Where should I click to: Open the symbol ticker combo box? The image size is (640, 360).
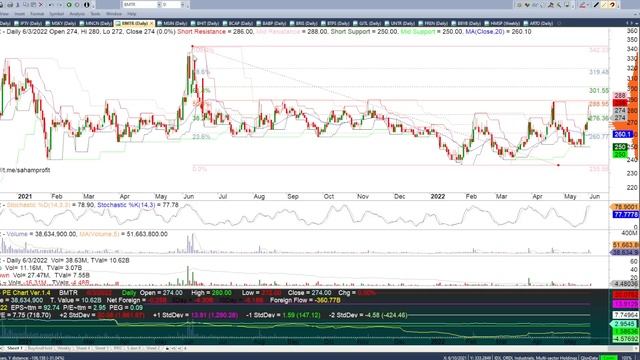click(x=142, y=4)
